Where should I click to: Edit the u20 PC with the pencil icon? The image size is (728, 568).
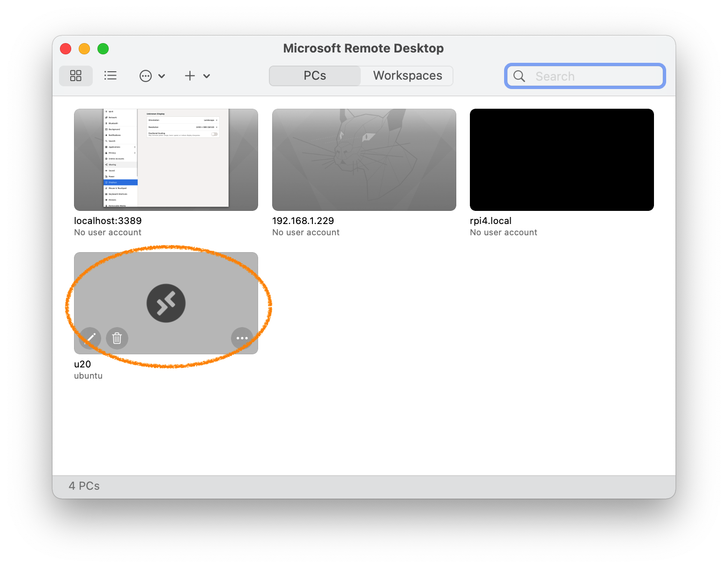click(90, 338)
